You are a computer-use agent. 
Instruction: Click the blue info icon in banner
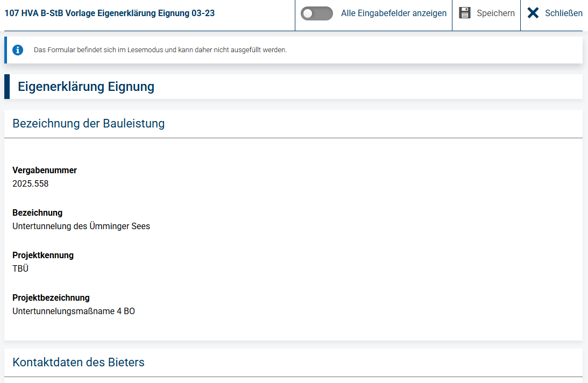(x=18, y=50)
